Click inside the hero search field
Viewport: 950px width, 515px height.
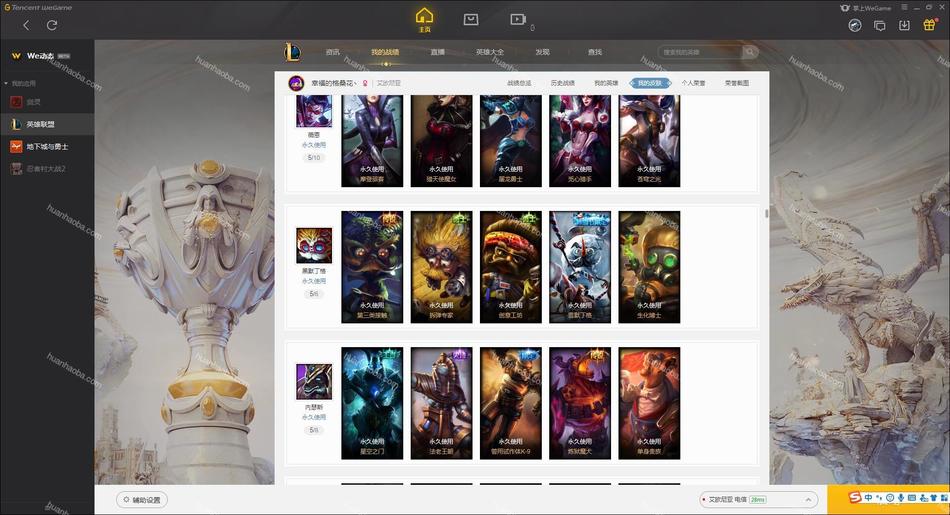700,52
